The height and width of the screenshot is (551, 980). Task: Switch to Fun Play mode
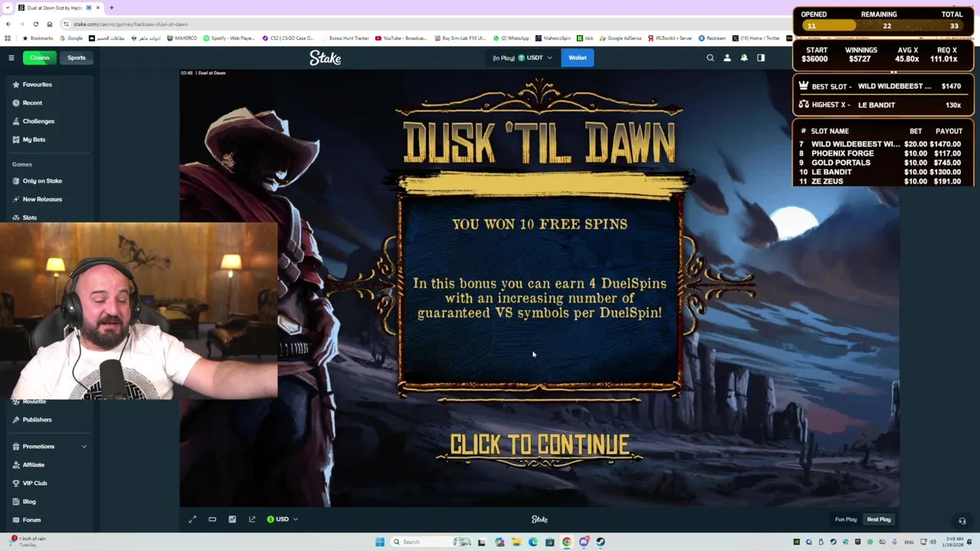(846, 520)
